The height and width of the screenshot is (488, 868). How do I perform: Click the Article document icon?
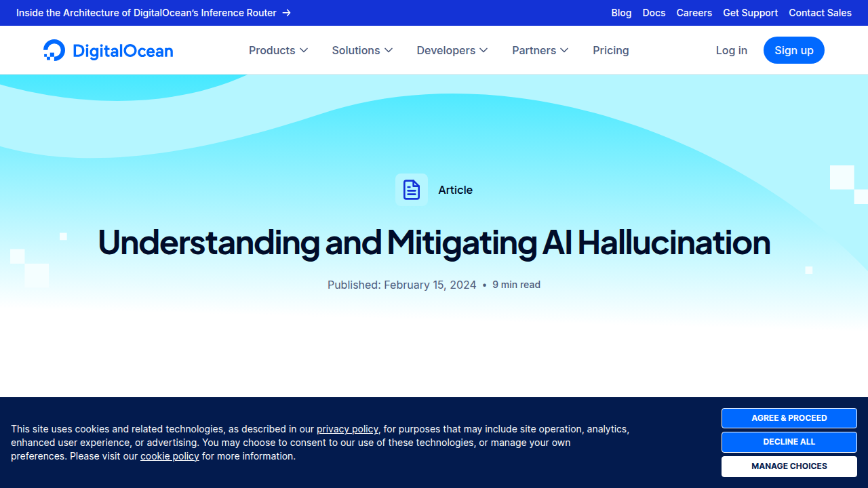click(x=412, y=190)
